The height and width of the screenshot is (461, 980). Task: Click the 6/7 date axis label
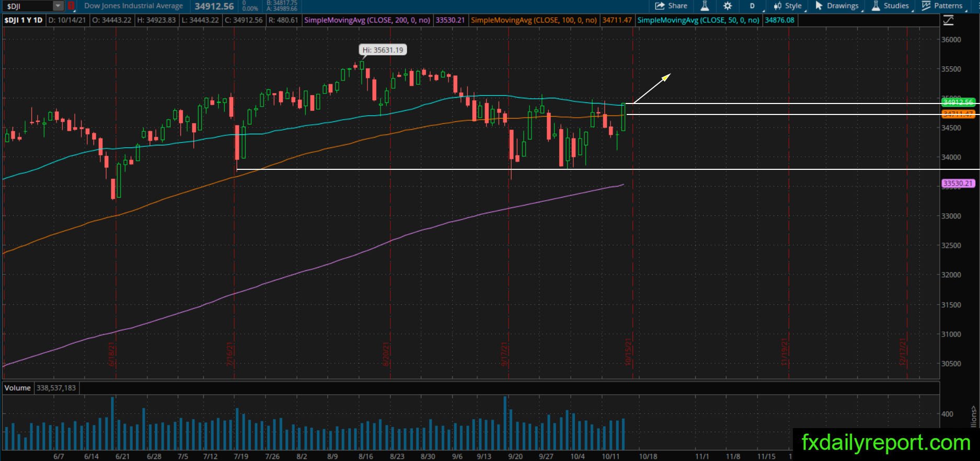pyautogui.click(x=59, y=456)
